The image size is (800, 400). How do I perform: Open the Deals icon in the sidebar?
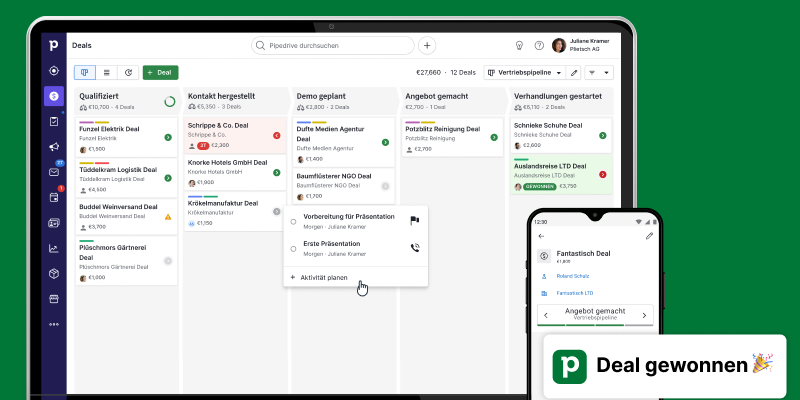[x=54, y=96]
